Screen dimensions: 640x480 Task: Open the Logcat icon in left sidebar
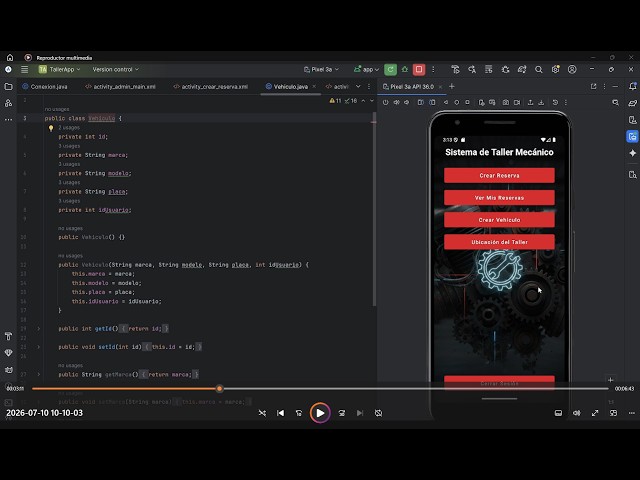pos(8,370)
